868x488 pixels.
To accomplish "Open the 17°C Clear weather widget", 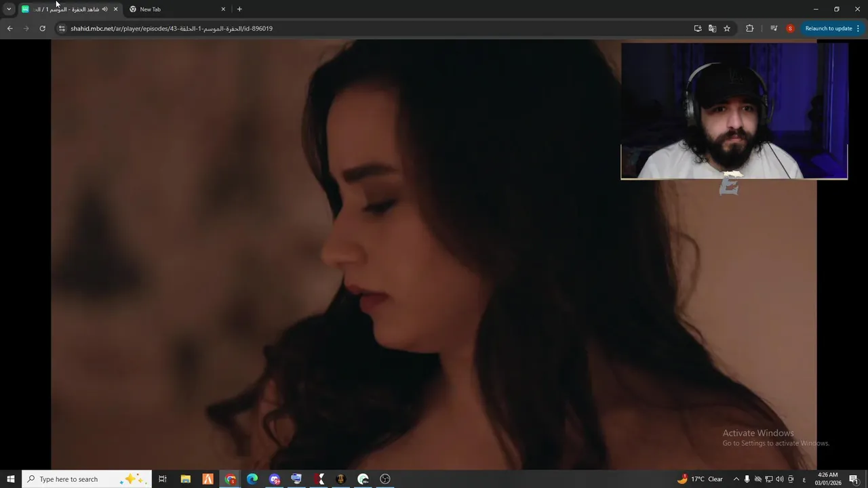I will pos(700,479).
